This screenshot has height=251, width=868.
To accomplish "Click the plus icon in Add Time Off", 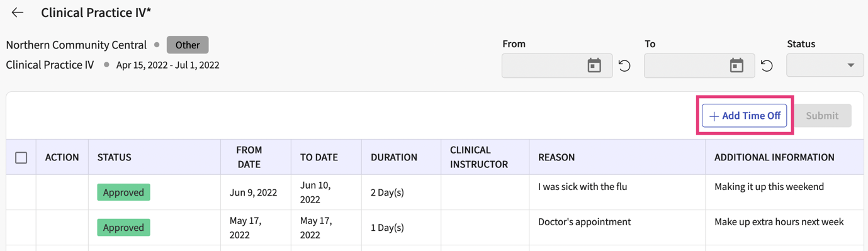I will click(714, 116).
